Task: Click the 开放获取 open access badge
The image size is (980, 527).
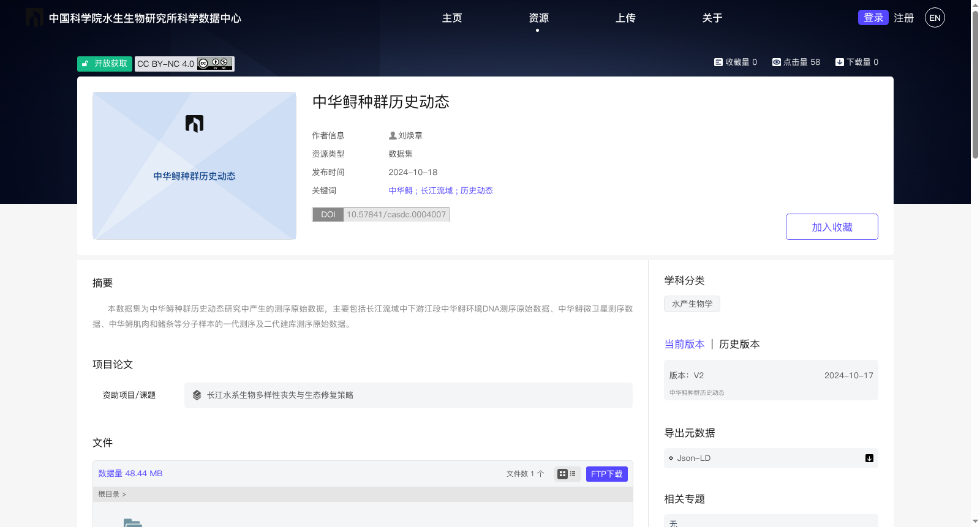Action: [x=105, y=64]
